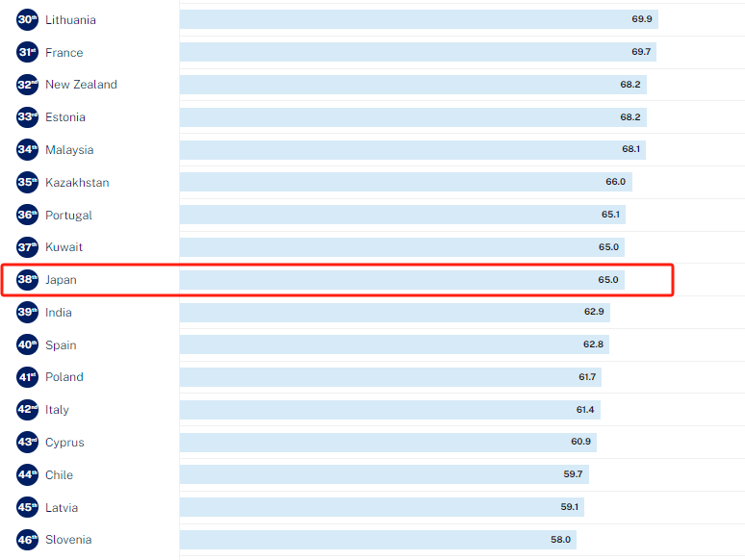Click the 58.0 score value

pos(560,540)
